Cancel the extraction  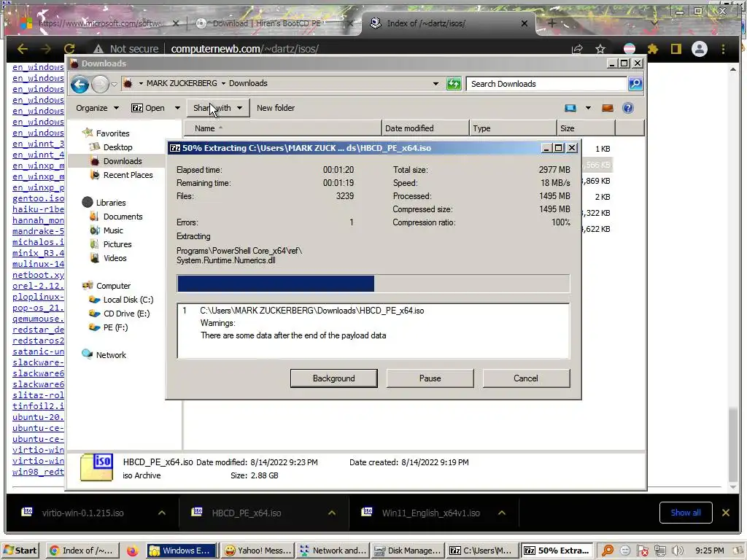526,378
